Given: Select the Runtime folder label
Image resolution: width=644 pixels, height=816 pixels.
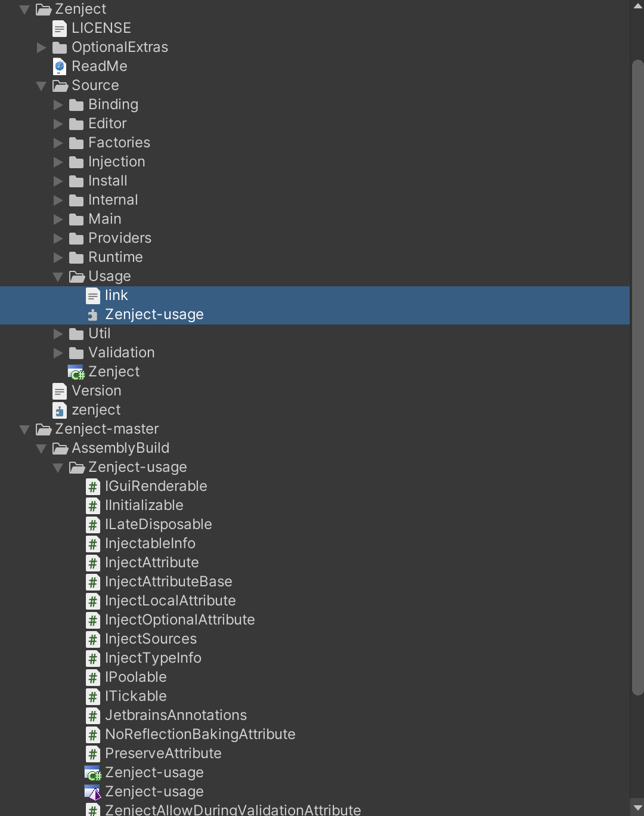Looking at the screenshot, I should point(116,257).
